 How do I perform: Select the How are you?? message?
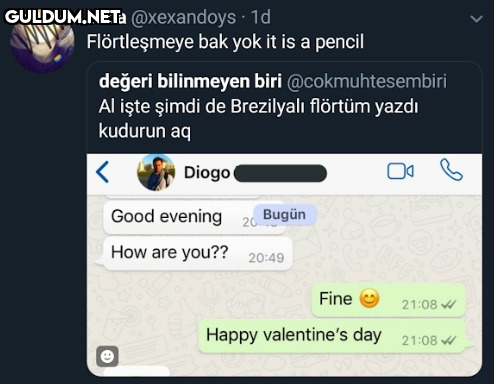tap(198, 253)
